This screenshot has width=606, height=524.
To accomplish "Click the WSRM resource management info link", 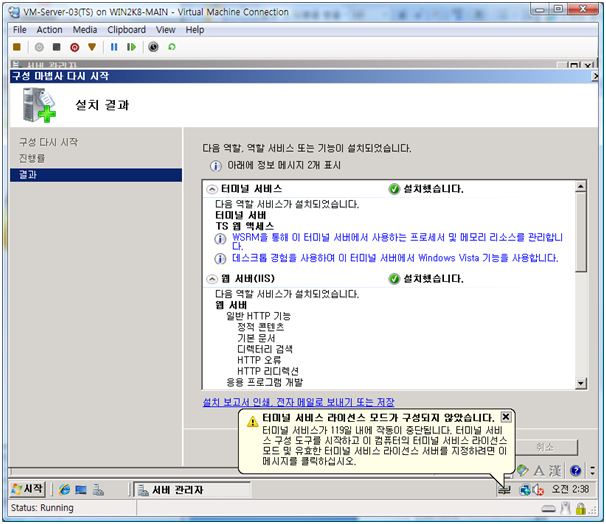I will [397, 242].
